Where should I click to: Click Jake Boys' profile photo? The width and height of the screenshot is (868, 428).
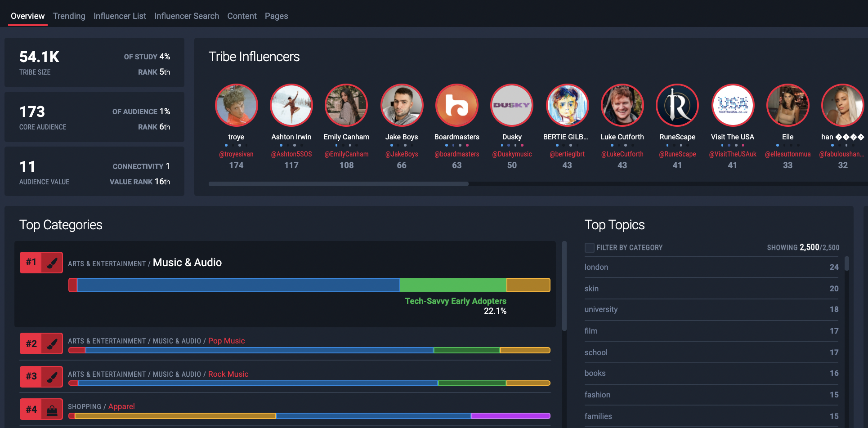(402, 105)
